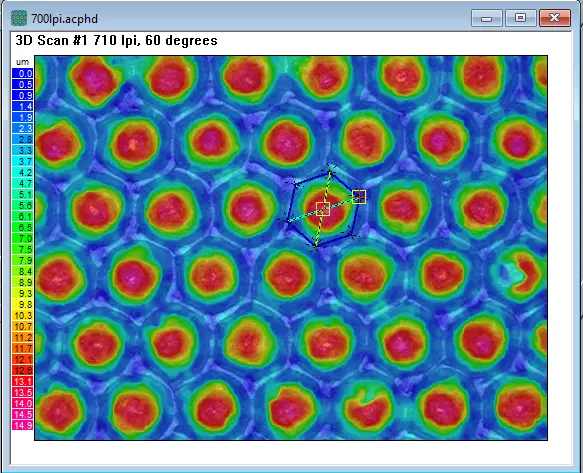Click the 14.5 pink legend swatch
Screen dimensions: 583x473
[22, 414]
